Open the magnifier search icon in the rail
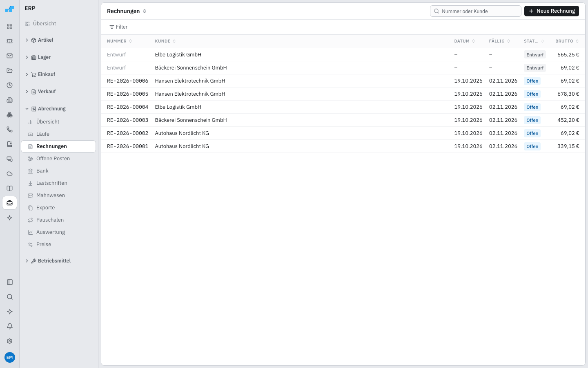The width and height of the screenshot is (588, 368). (x=10, y=297)
